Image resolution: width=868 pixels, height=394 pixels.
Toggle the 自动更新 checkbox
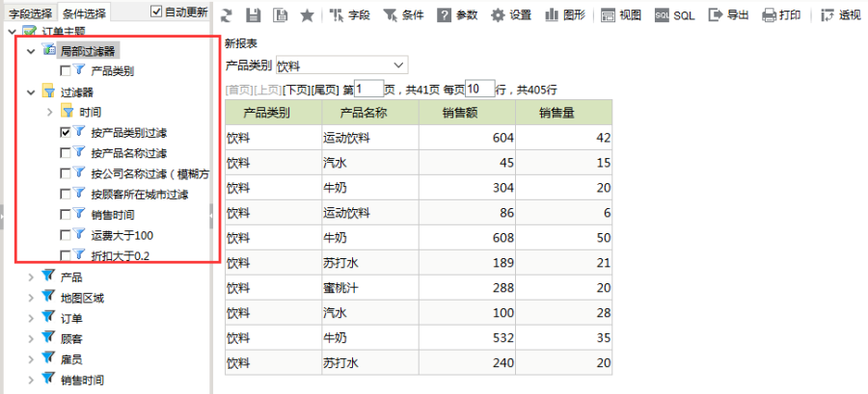156,12
